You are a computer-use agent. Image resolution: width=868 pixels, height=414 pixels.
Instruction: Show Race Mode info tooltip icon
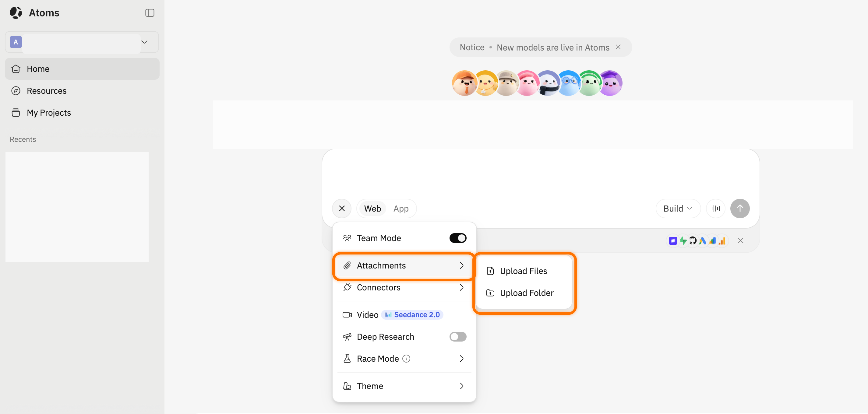(x=406, y=358)
